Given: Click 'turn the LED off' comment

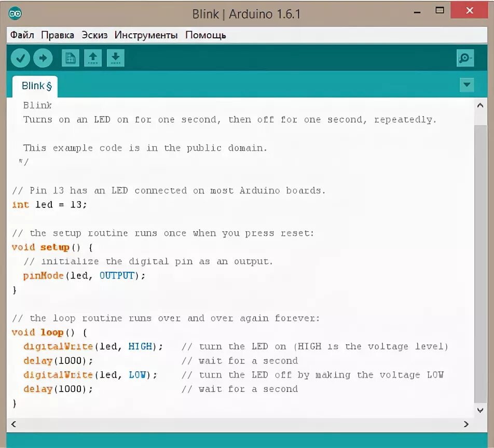Looking at the screenshot, I should pyautogui.click(x=312, y=375).
